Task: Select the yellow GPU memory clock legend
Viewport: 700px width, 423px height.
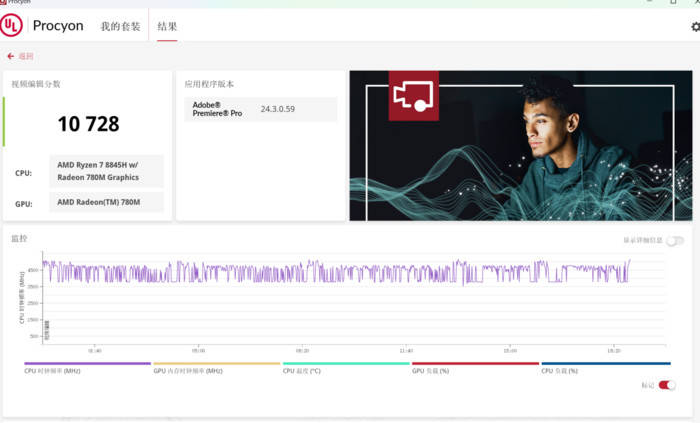Action: click(217, 368)
